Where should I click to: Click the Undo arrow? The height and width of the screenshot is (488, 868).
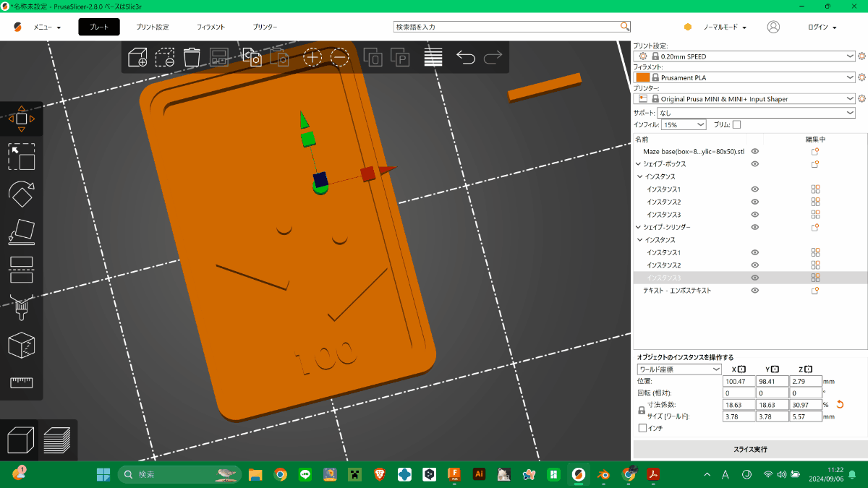(466, 57)
